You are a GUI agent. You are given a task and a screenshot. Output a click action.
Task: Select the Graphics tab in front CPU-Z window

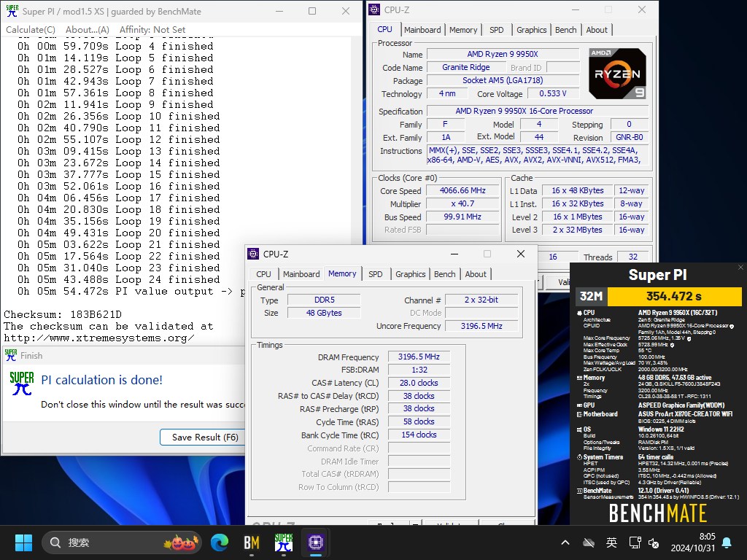pyautogui.click(x=411, y=274)
